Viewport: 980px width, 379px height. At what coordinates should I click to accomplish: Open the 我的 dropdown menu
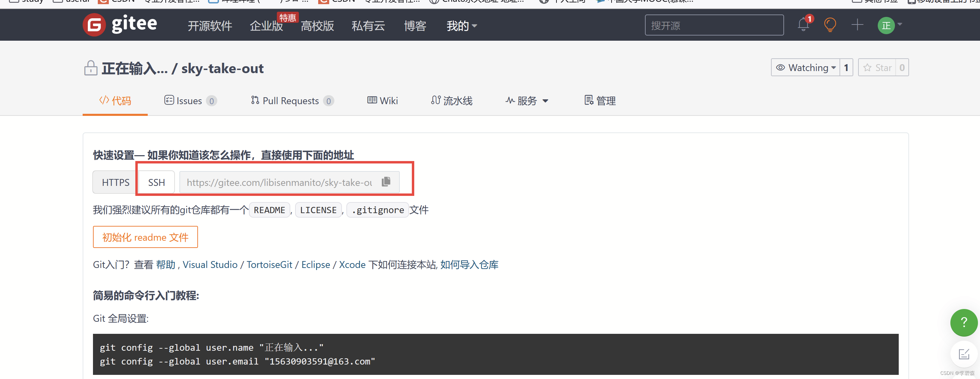click(461, 26)
